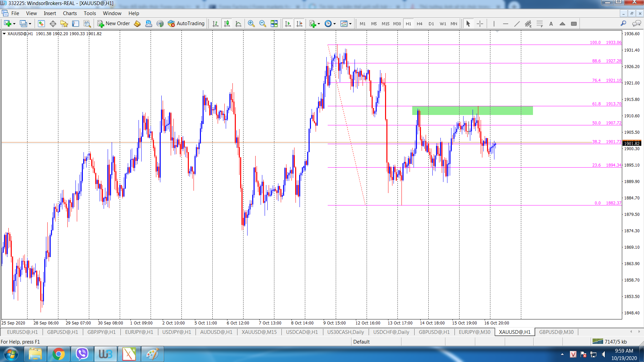
Task: Collapse the XAUUSD@,H1 chart title triangle
Action: [4, 34]
